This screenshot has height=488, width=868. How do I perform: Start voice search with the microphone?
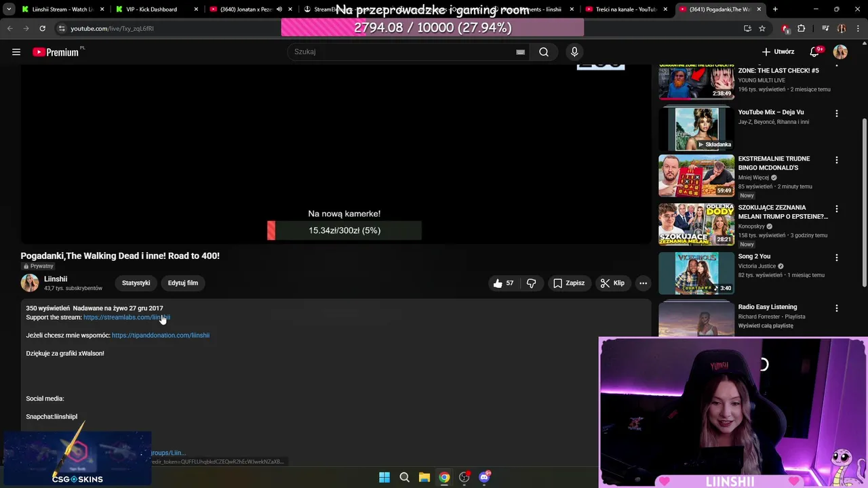coord(574,52)
